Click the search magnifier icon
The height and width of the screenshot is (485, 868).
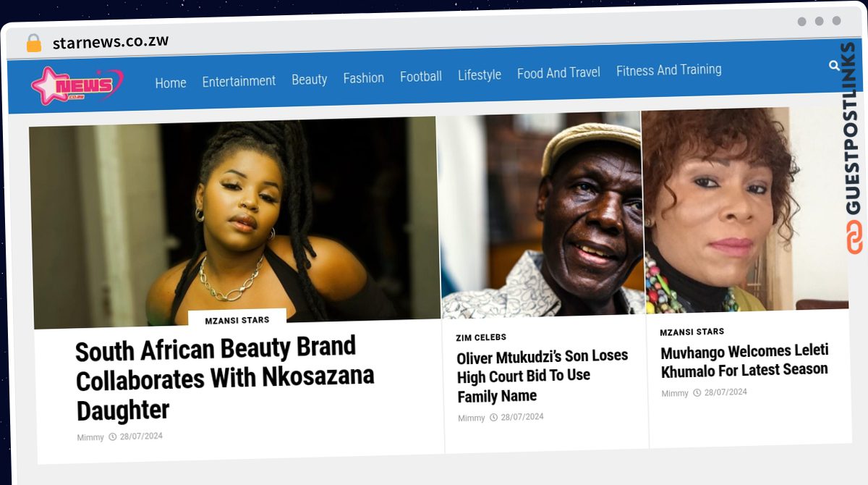[x=834, y=66]
